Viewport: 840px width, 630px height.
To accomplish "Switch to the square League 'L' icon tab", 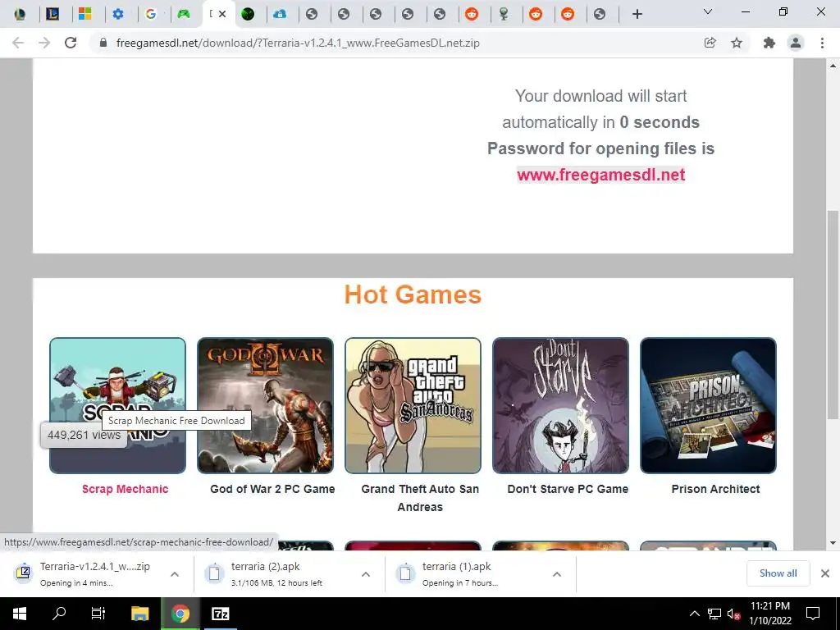I will tap(52, 14).
